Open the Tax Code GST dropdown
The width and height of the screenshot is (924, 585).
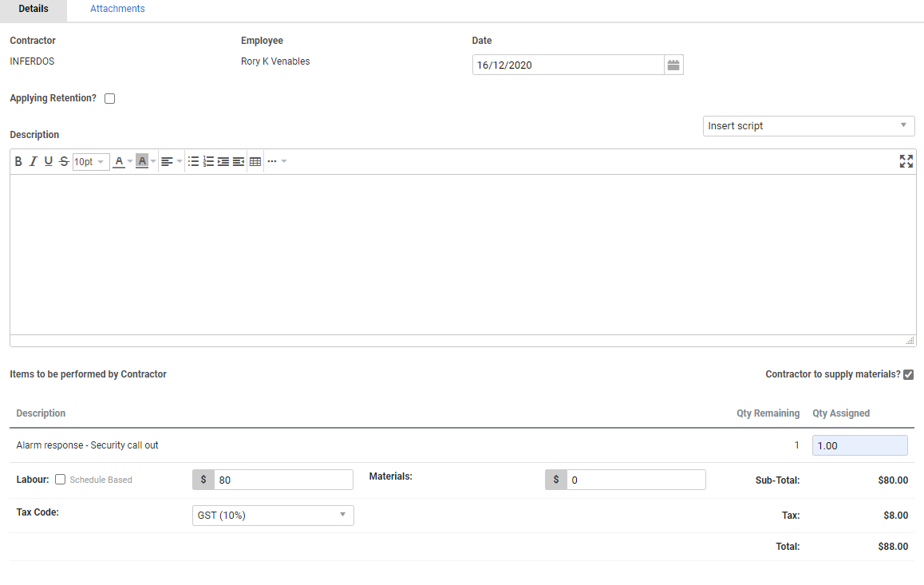(x=273, y=516)
